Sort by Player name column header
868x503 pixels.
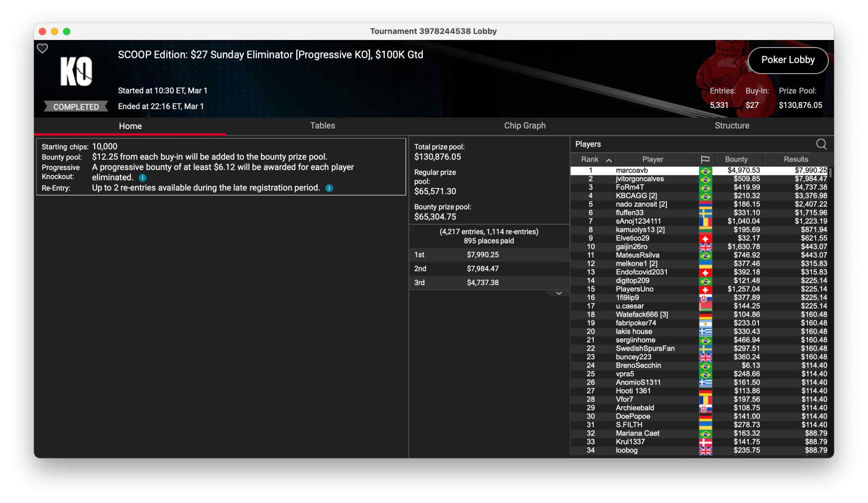pyautogui.click(x=652, y=159)
